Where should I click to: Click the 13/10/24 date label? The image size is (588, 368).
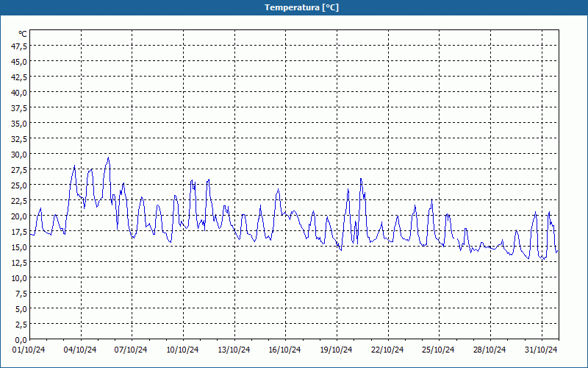(x=234, y=350)
